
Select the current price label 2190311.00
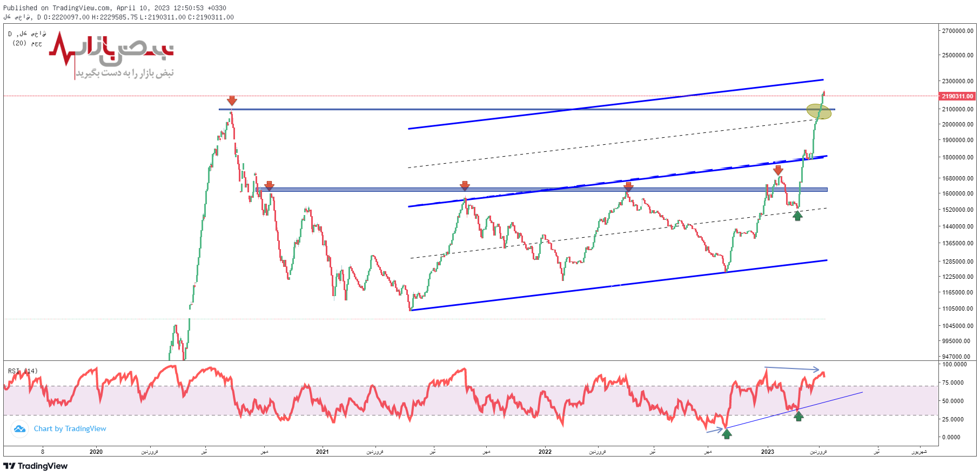(x=957, y=96)
